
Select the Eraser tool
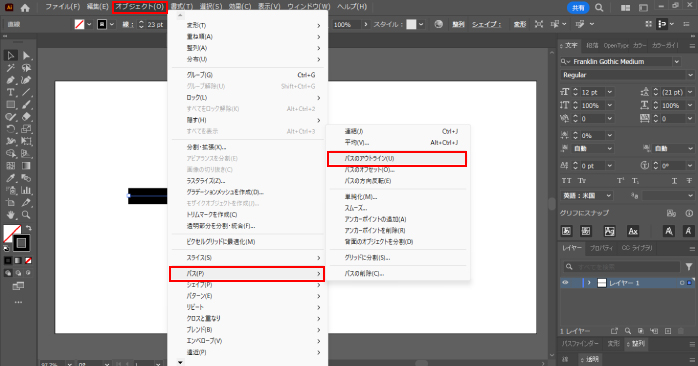(x=26, y=117)
